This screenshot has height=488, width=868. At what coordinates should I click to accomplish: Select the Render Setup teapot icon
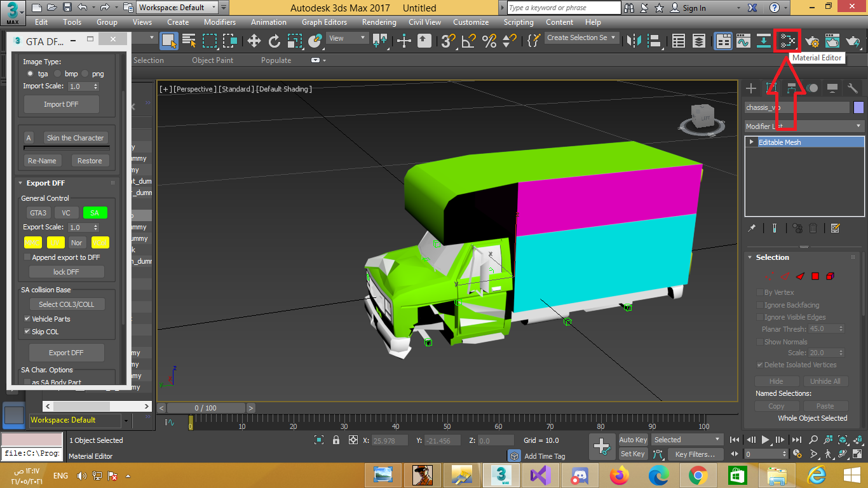[x=813, y=42]
